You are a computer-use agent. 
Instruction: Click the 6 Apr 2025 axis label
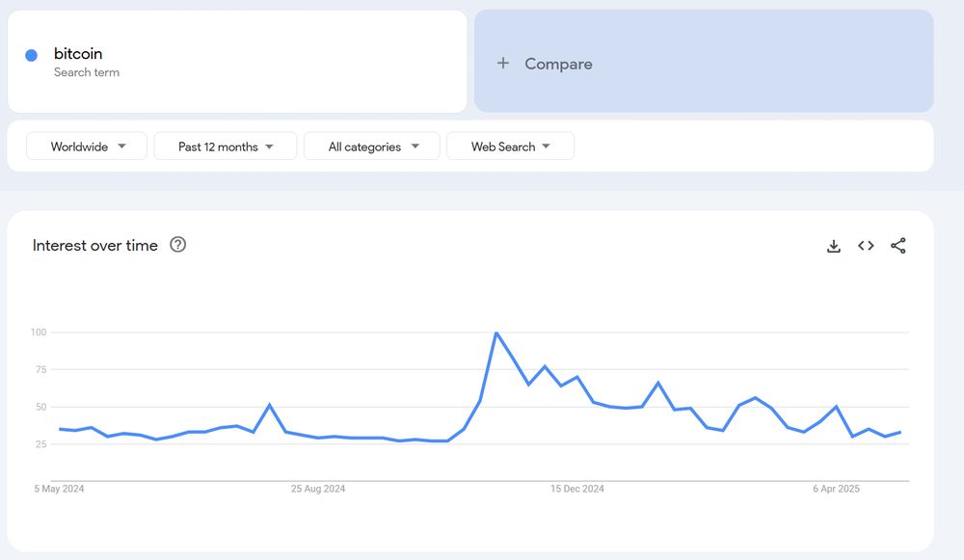tap(836, 489)
